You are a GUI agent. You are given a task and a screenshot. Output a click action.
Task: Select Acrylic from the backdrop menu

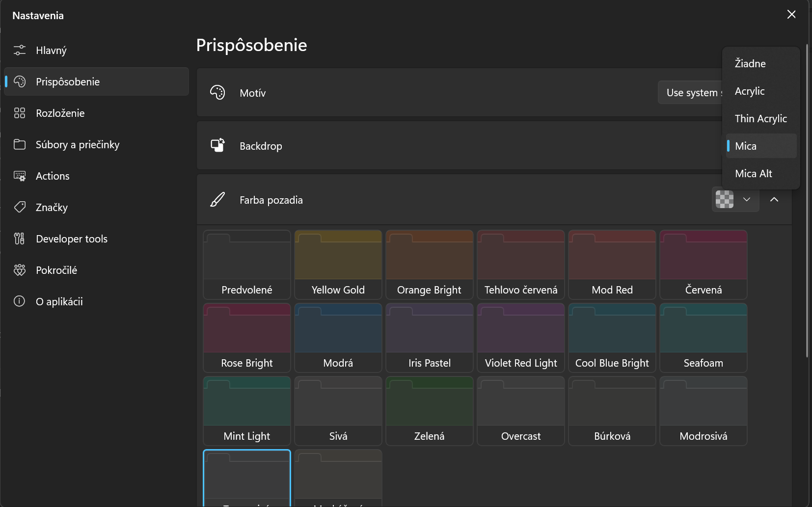click(x=750, y=91)
